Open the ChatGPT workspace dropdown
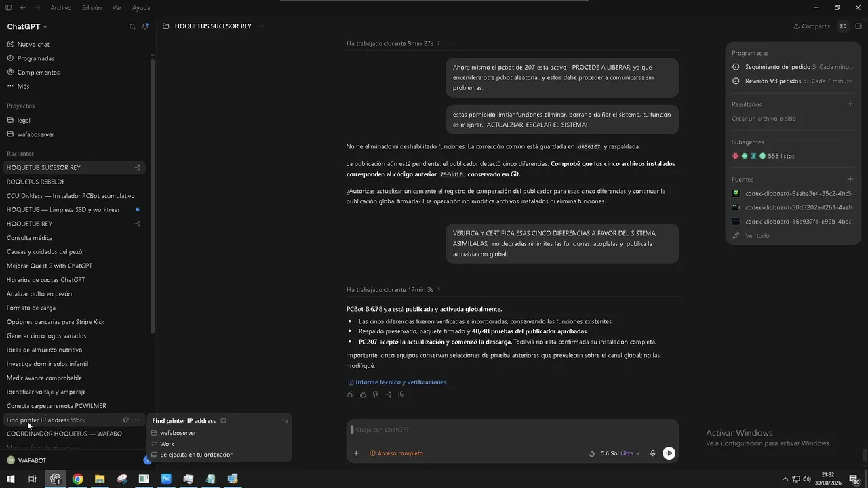868x488 pixels. tap(27, 26)
